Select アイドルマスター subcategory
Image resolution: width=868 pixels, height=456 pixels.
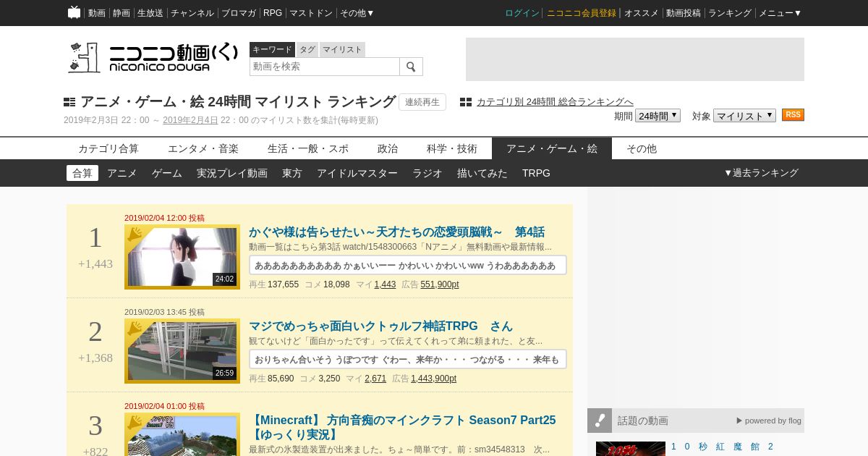pyautogui.click(x=357, y=173)
